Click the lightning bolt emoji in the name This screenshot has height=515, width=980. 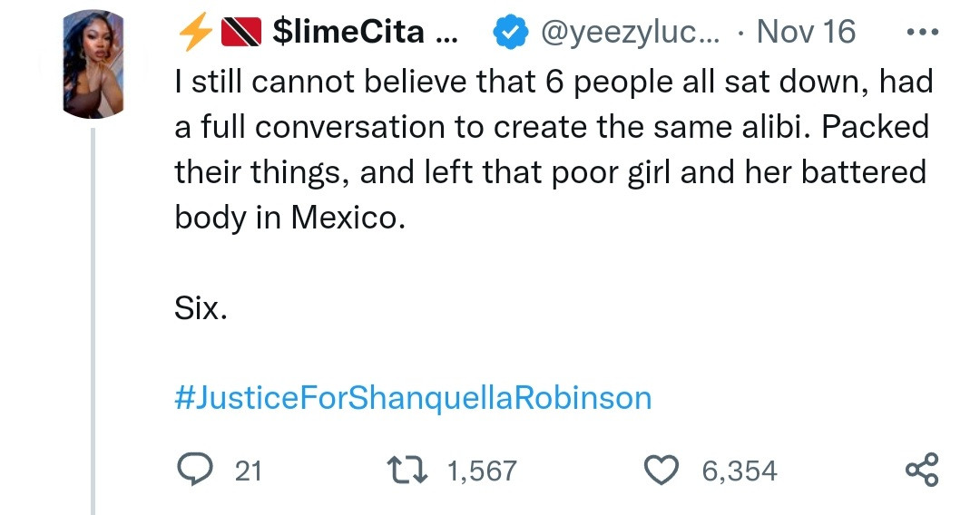coord(194,34)
